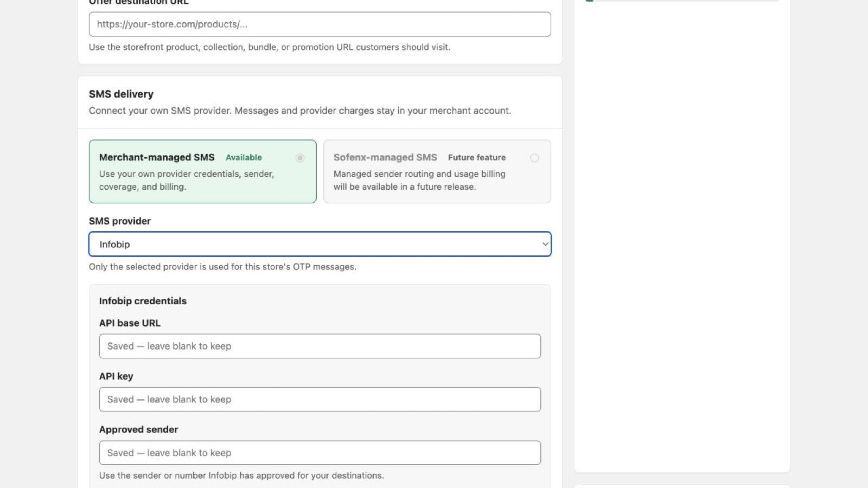
Task: Open the SMS provider dropdown showing Infobip
Action: [x=320, y=244]
